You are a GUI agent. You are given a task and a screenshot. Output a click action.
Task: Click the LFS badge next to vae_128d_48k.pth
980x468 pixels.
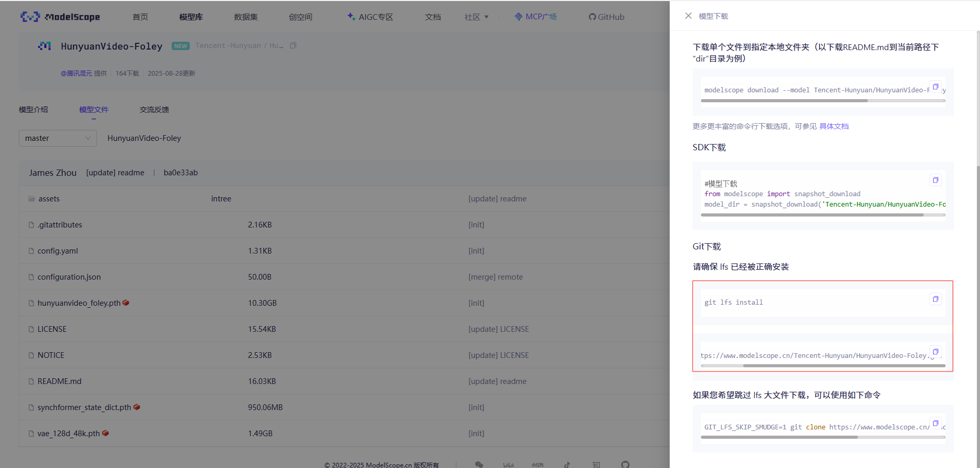click(105, 433)
